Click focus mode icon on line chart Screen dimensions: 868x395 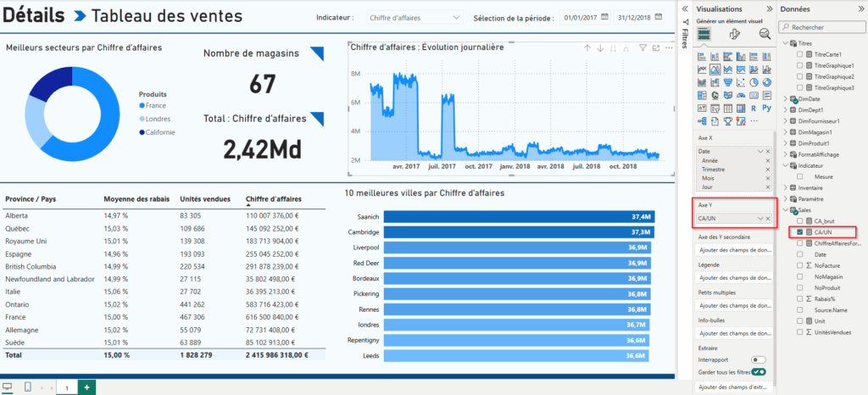656,48
